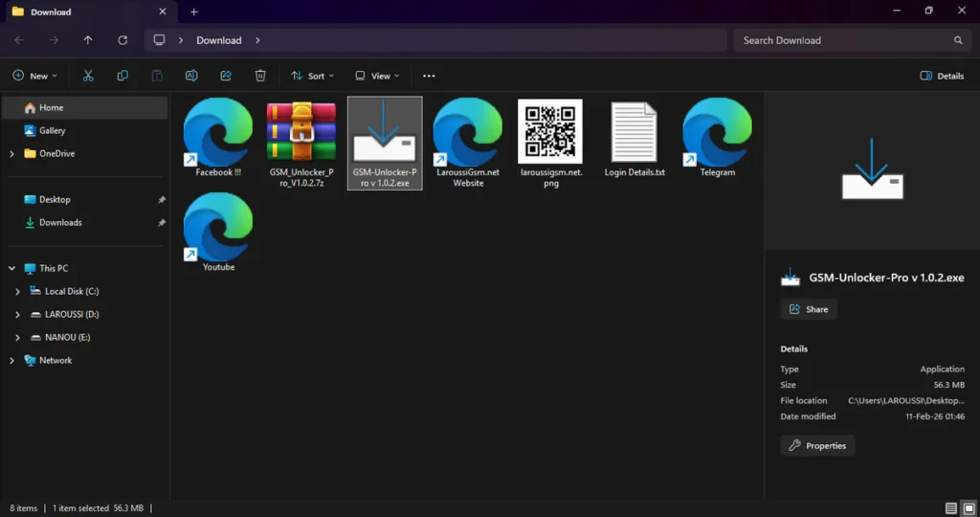The height and width of the screenshot is (517, 980).
Task: Switch to large thumbnails view in status bar
Action: coord(968,508)
